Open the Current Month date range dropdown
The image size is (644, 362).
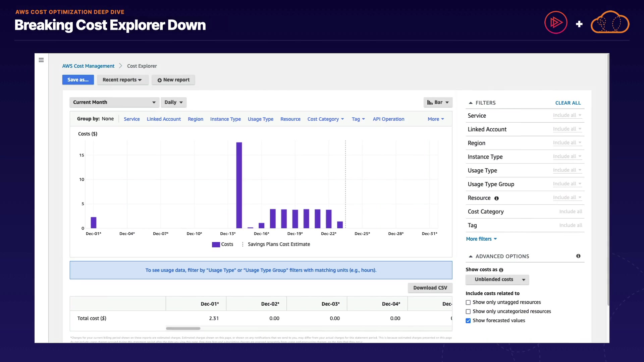(114, 102)
